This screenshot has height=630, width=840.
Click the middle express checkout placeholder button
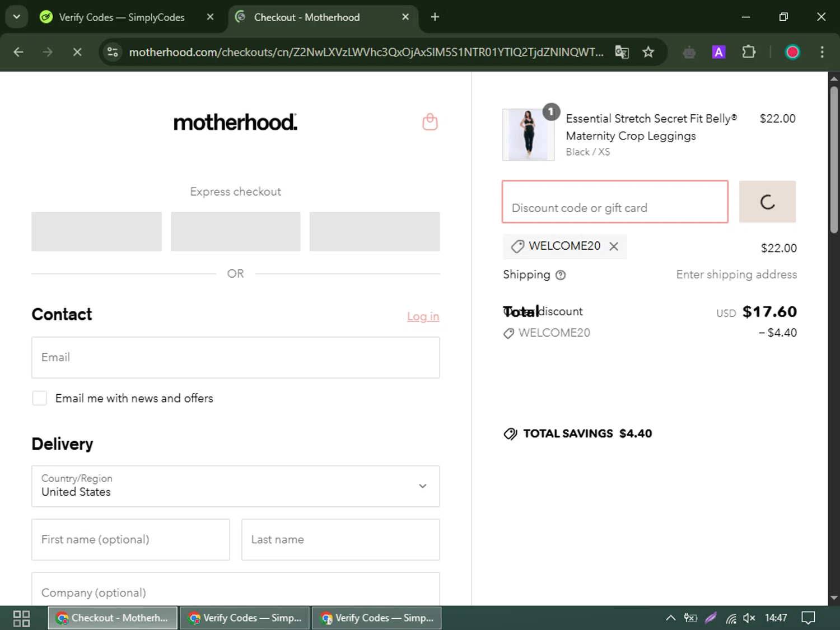(x=235, y=231)
